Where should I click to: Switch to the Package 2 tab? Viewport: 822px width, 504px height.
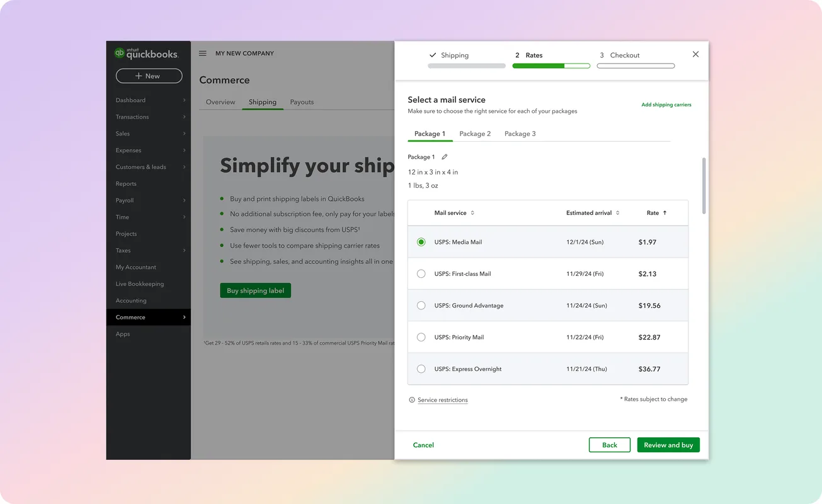pos(475,134)
